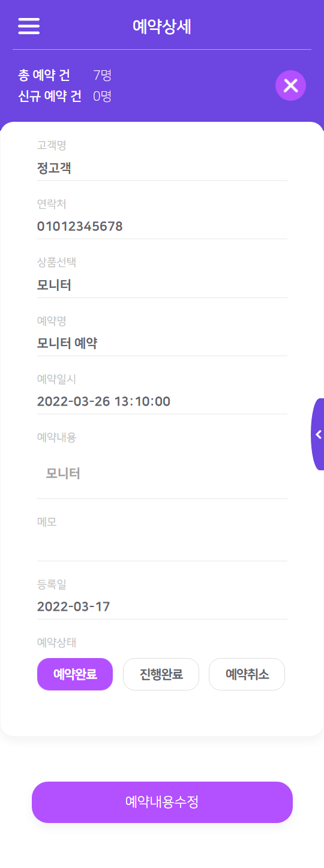Click the 예약상세 header title
The height and width of the screenshot is (868, 324).
pyautogui.click(x=162, y=26)
